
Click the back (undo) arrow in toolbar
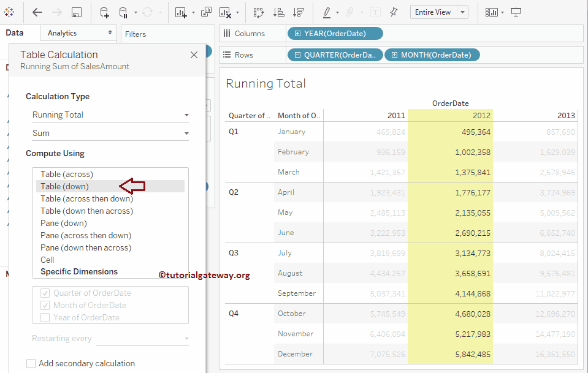(x=37, y=12)
